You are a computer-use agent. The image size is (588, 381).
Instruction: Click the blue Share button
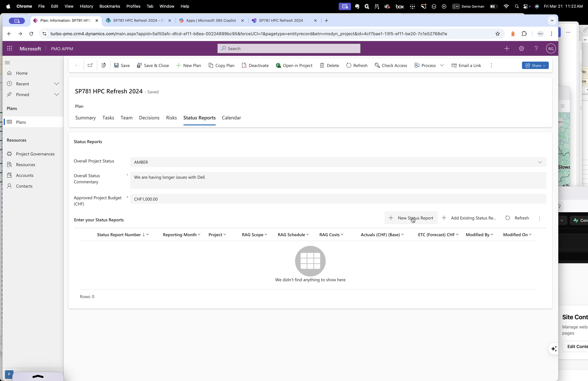coord(535,66)
